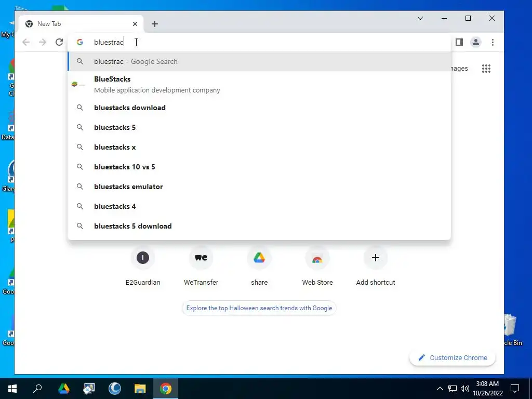Select the 'bluestacks 4' suggestion
Screen dimensions: 532x399
[x=259, y=206]
